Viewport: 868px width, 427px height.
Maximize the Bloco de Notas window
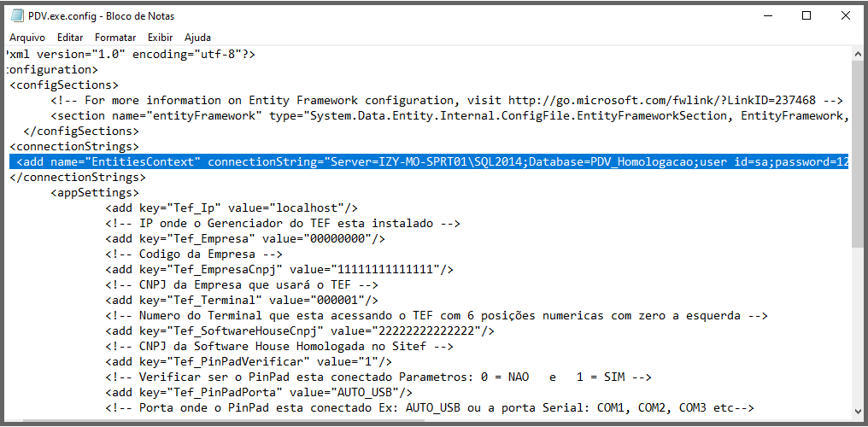[806, 16]
